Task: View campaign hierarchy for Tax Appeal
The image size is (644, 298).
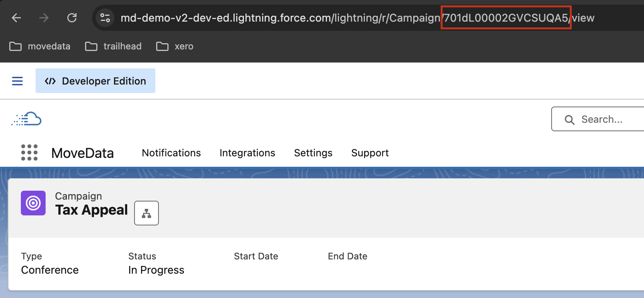Action: pyautogui.click(x=147, y=213)
